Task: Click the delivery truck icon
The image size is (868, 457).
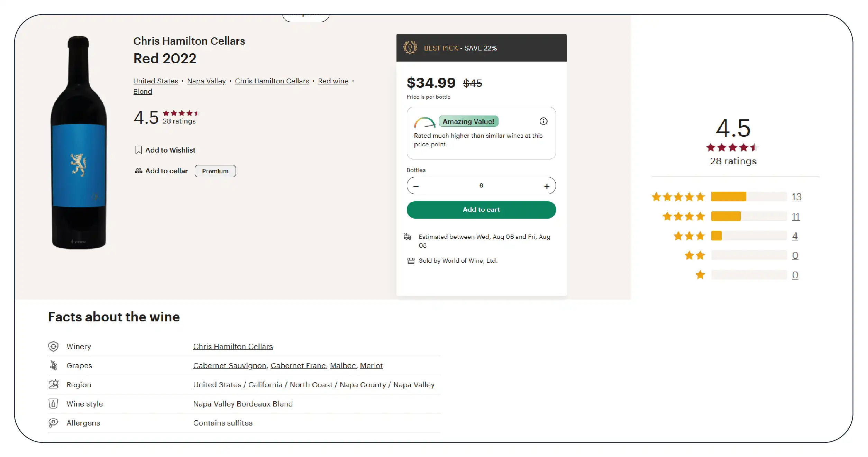Action: pyautogui.click(x=408, y=237)
